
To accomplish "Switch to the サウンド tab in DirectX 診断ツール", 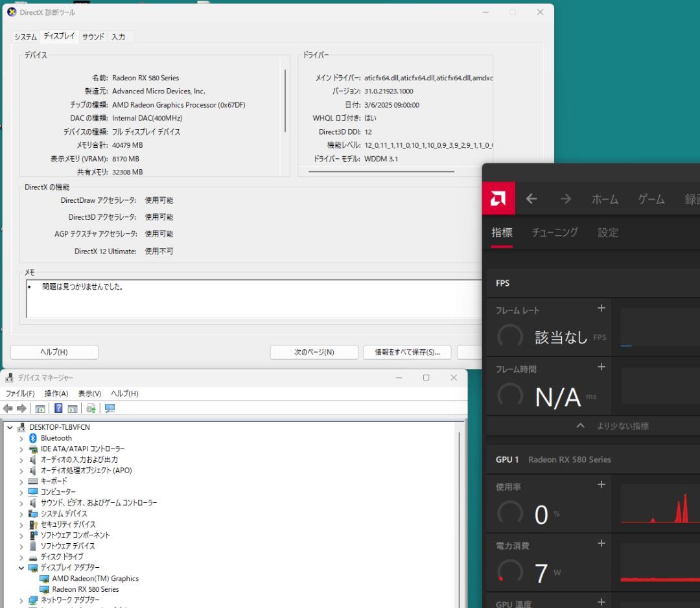I will pos(92,37).
